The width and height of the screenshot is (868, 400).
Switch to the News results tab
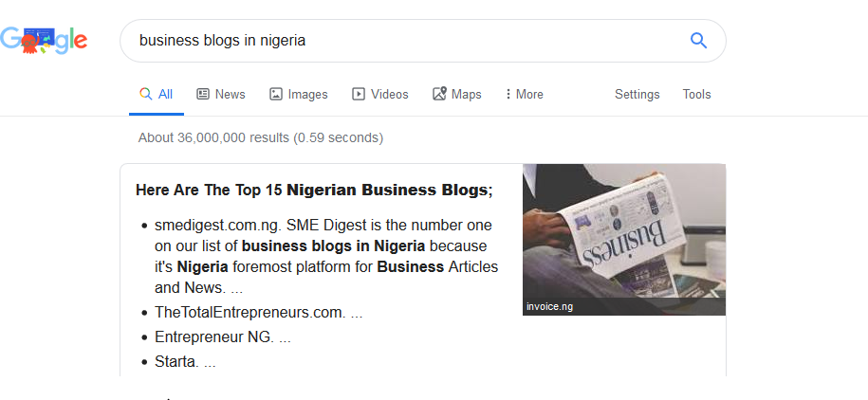tap(230, 94)
